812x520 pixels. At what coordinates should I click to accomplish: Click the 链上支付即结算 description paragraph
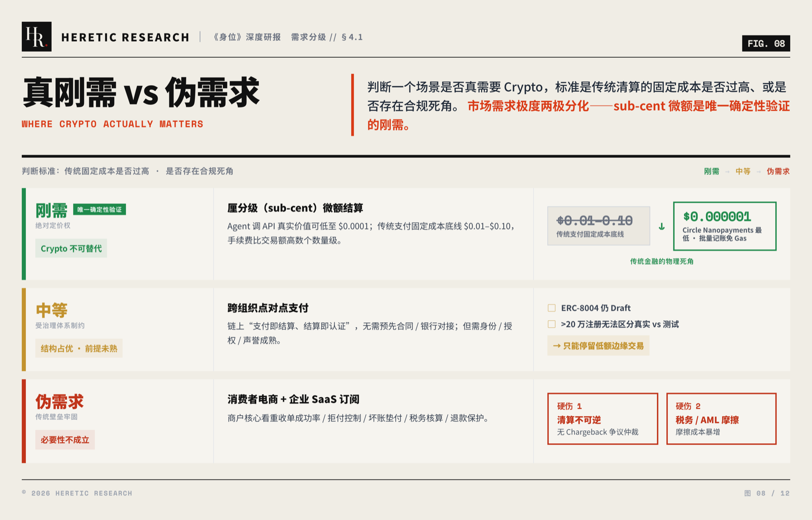point(369,333)
